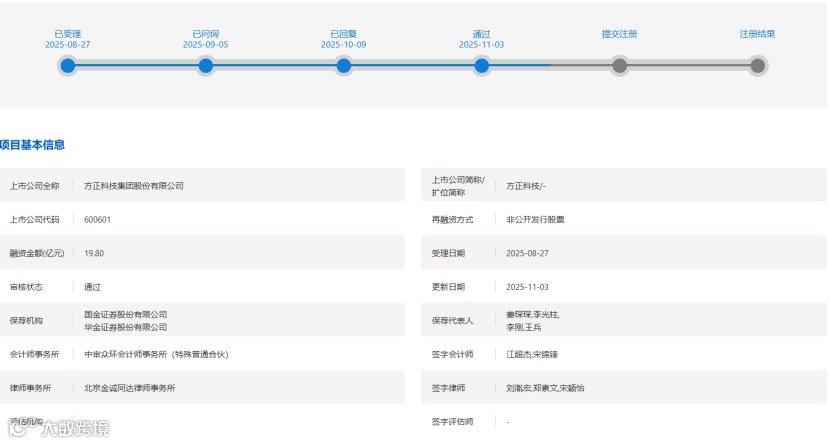Click the 融资金额(亿元) field label
Screen dimensions: 830x444
[37, 253]
